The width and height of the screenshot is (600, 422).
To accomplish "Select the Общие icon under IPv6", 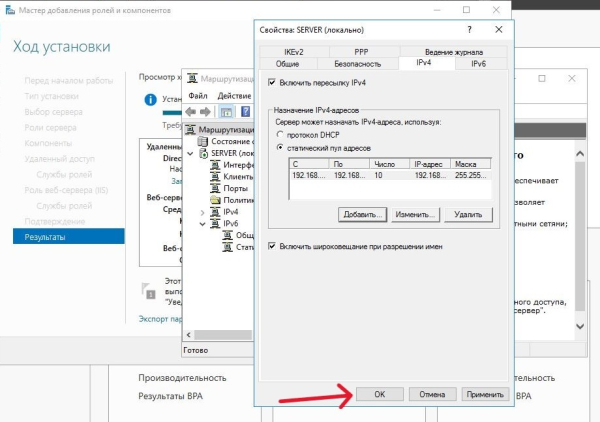I will (228, 235).
